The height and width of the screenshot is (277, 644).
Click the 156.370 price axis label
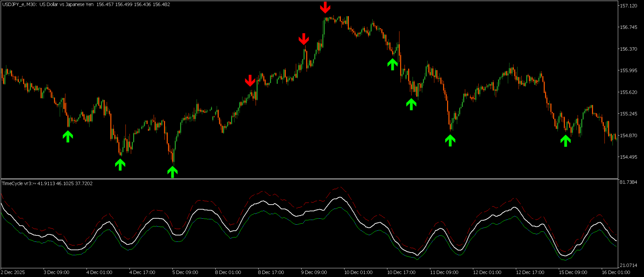[628, 49]
